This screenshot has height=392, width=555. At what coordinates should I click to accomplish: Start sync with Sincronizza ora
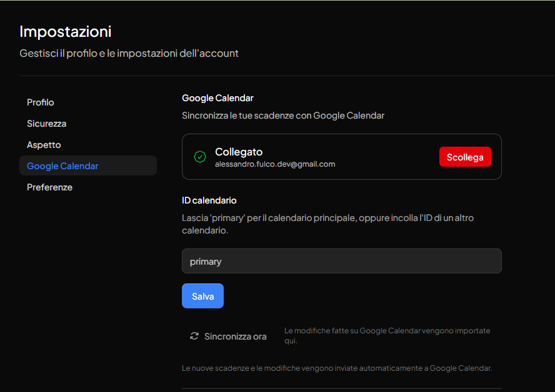click(x=228, y=336)
